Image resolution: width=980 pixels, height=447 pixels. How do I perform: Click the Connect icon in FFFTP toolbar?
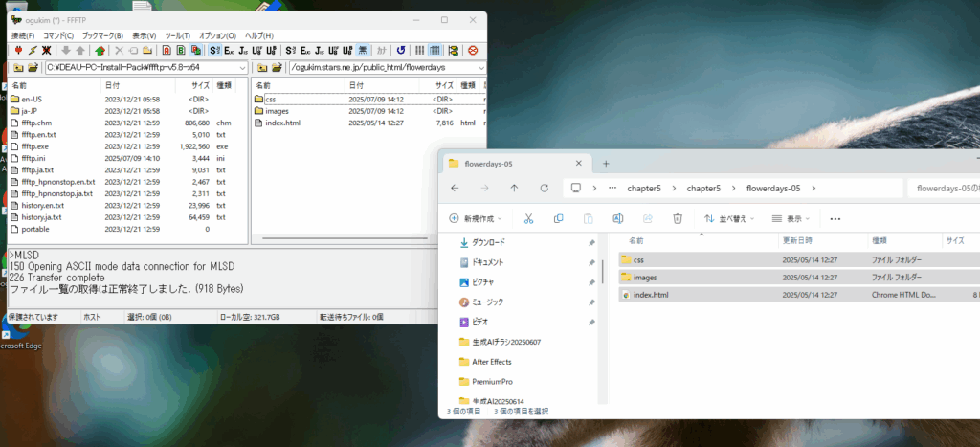[17, 50]
